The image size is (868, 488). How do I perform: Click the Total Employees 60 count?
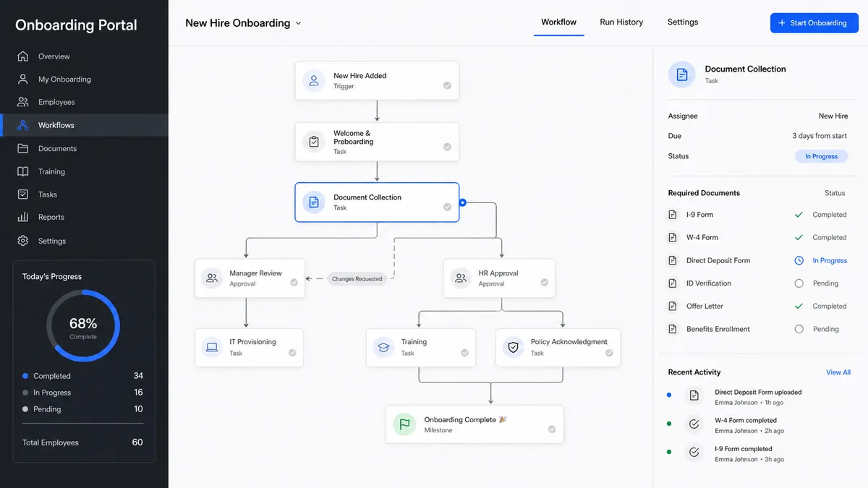(137, 442)
